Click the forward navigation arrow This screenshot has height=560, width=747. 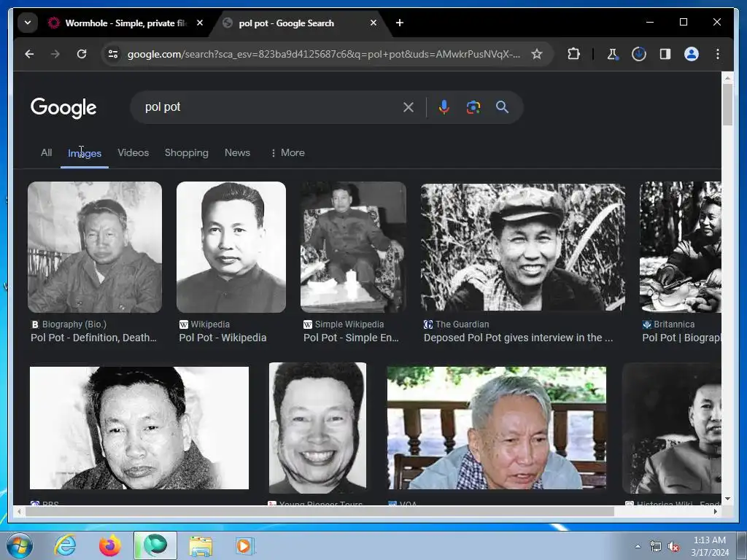[x=55, y=54]
